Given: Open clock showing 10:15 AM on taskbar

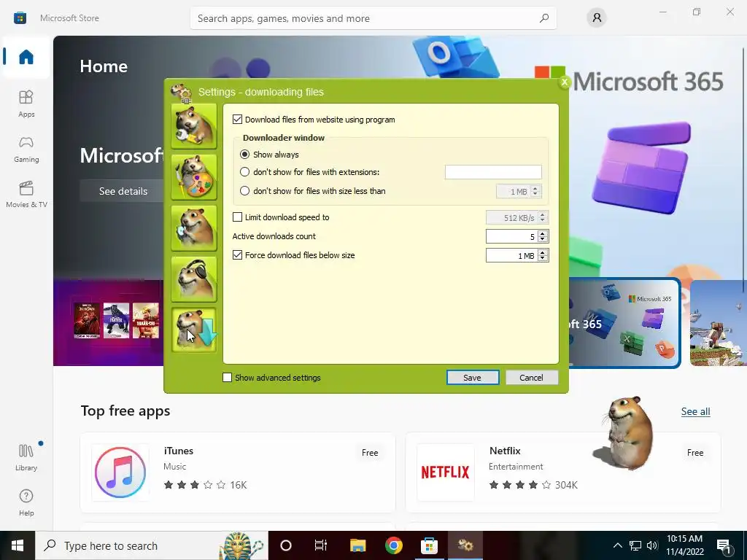Looking at the screenshot, I should pyautogui.click(x=684, y=545).
